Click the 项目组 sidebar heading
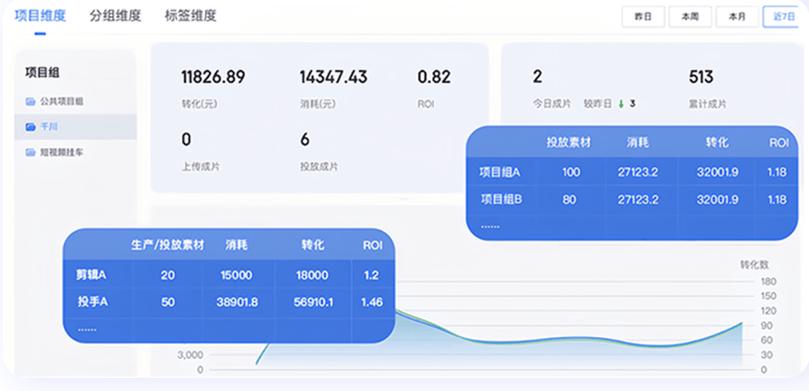The width and height of the screenshot is (809, 391). [42, 73]
